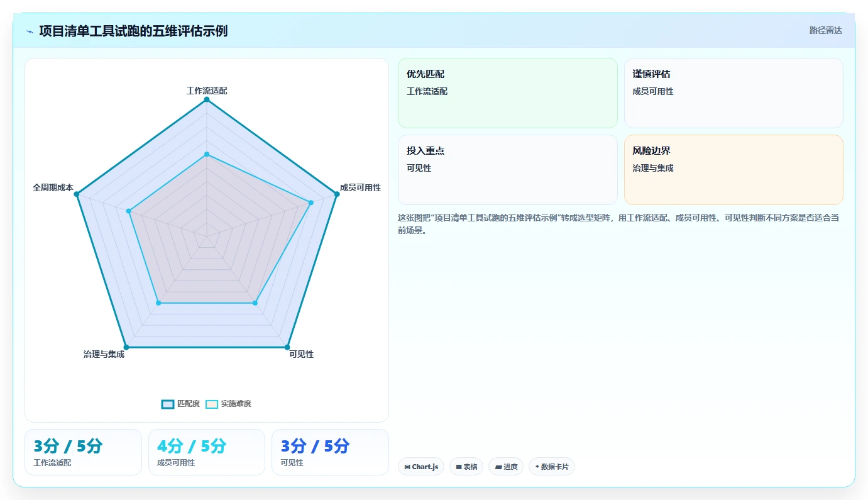Click 成员可用性 text in 谨慎评估 card

[x=653, y=91]
